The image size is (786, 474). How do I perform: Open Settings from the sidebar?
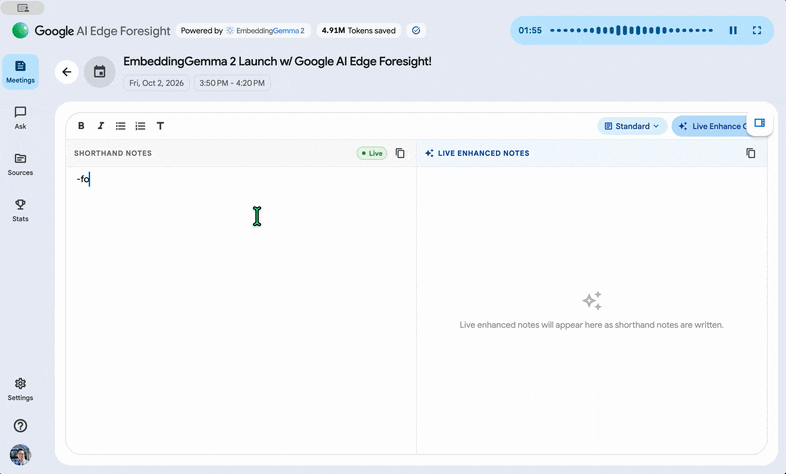tap(21, 389)
